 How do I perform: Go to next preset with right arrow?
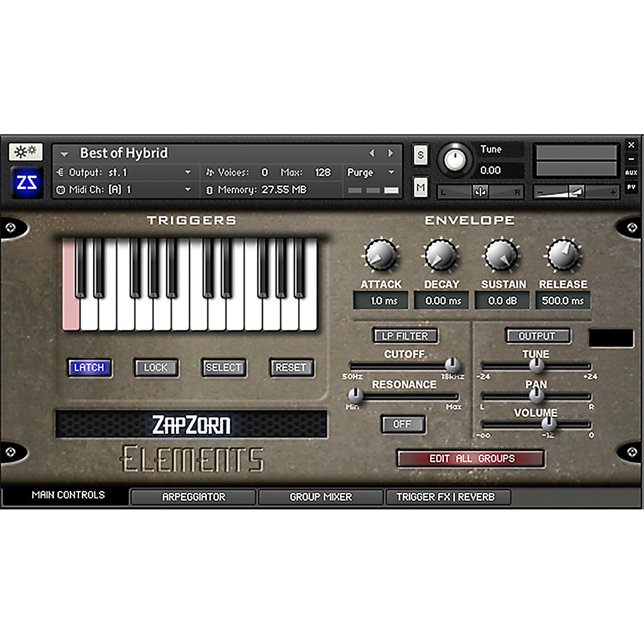390,153
